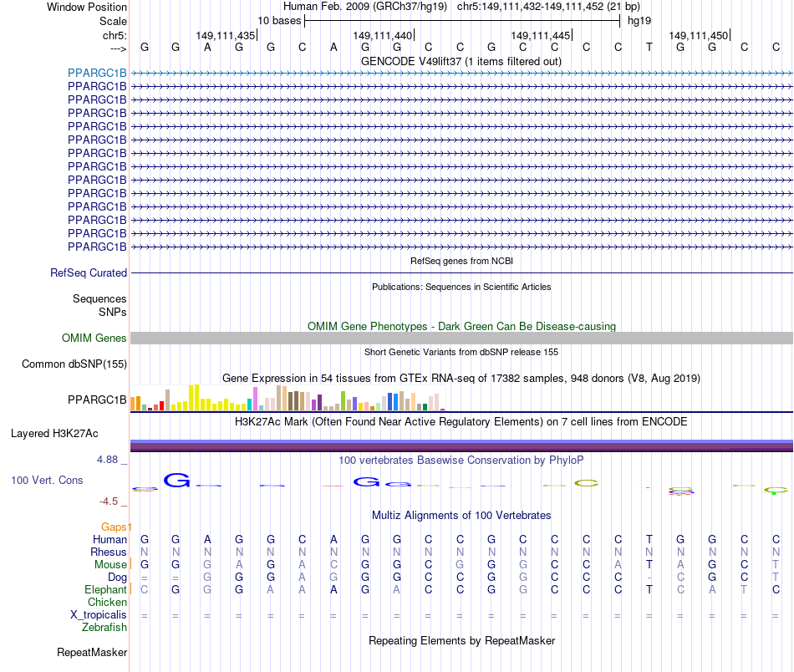Click the Common dbSNP(155) track label
Screen dimensions: 794x672
(x=74, y=364)
